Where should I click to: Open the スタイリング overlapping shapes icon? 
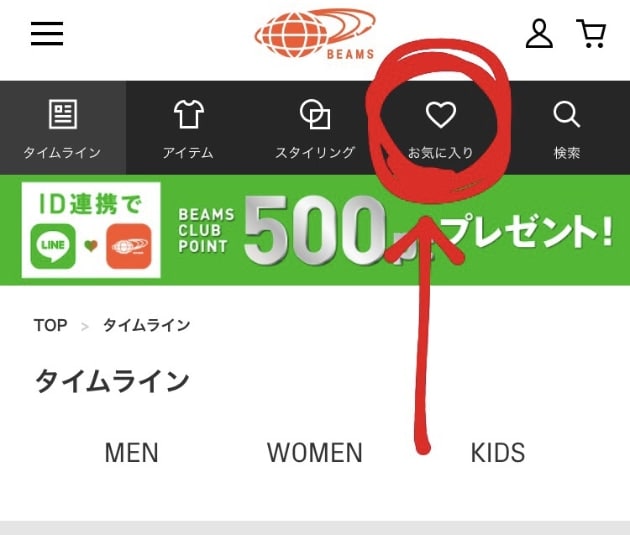coord(315,114)
